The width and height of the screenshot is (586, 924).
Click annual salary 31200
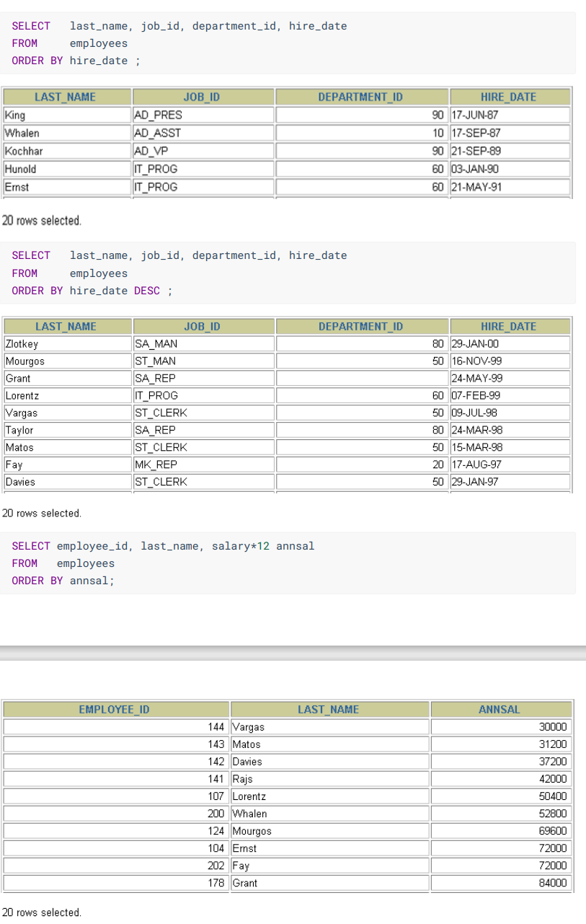tap(500, 744)
